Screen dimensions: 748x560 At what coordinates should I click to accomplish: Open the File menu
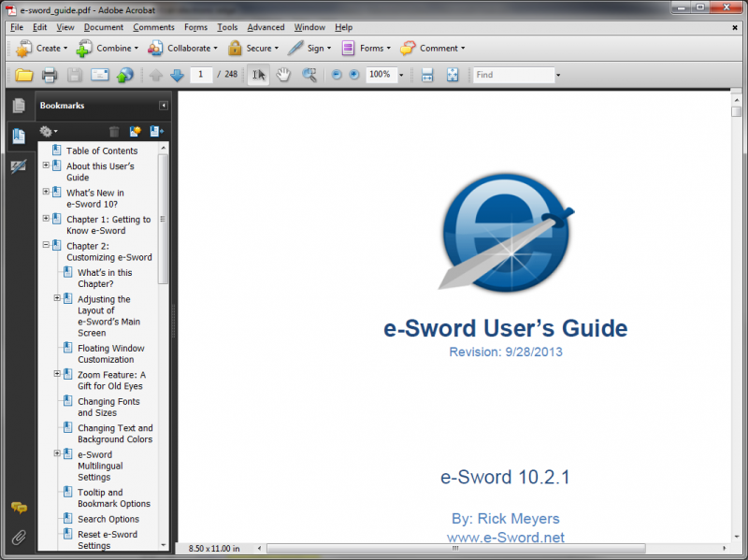[17, 28]
